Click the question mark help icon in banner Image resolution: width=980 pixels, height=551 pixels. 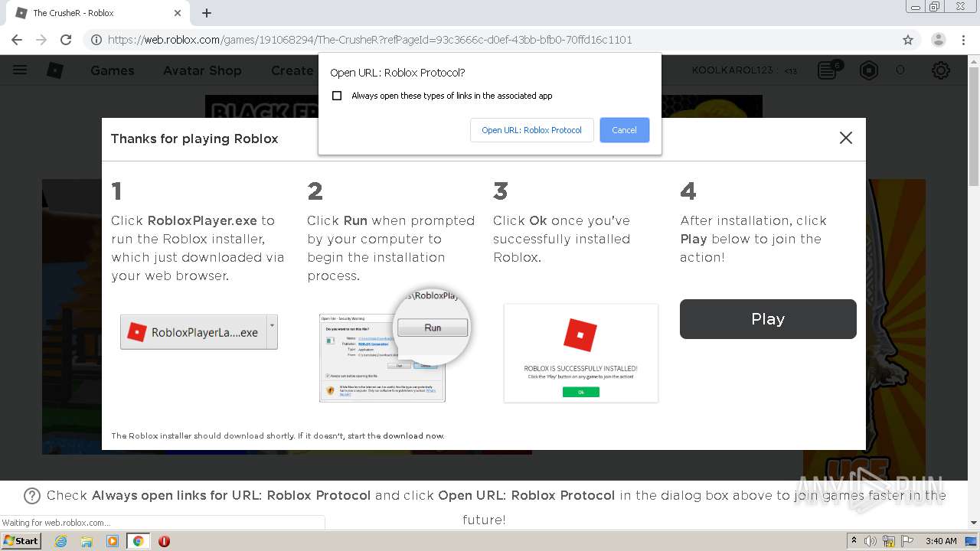pos(32,496)
